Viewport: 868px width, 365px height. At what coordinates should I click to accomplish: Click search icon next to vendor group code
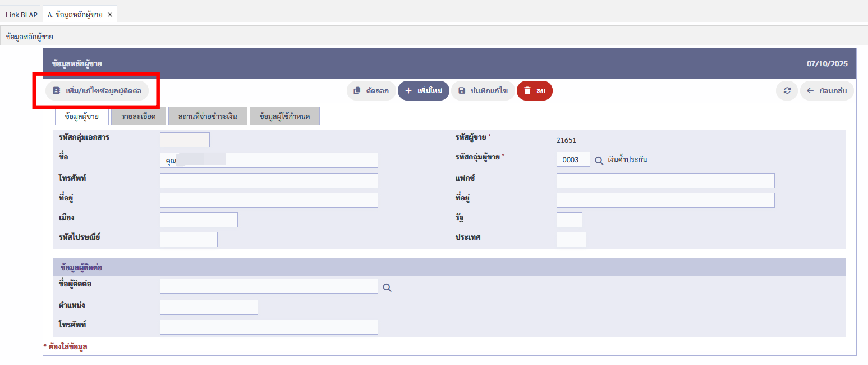[x=599, y=160]
